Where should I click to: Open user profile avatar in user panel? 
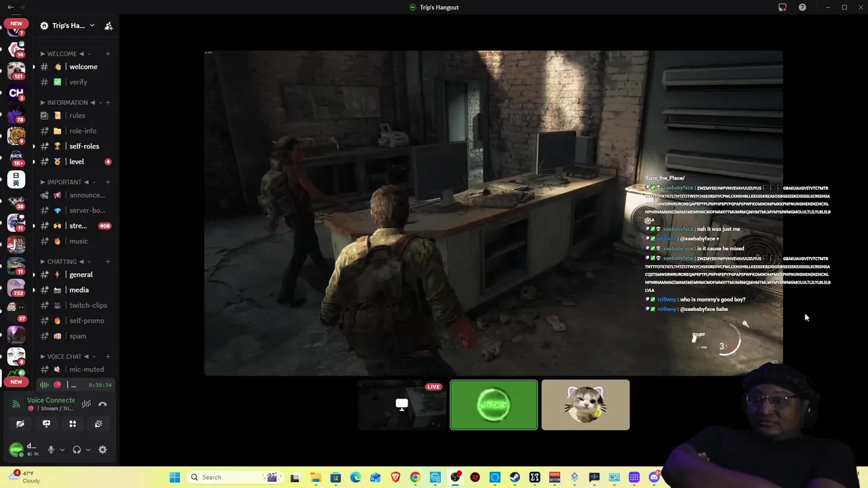[16, 449]
